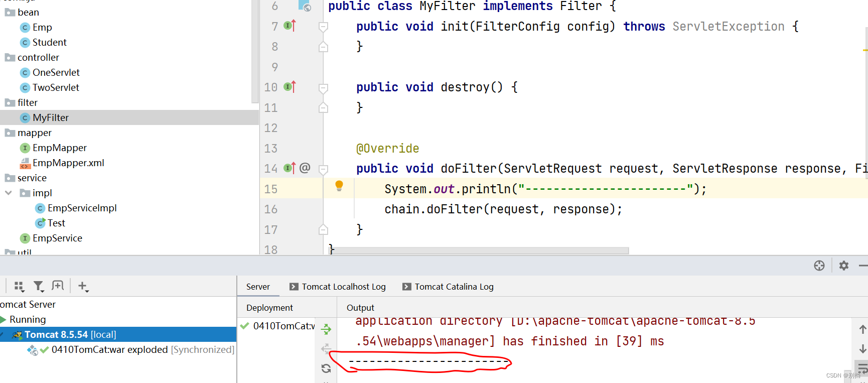Select the impl folder
868x383 pixels.
[42, 193]
